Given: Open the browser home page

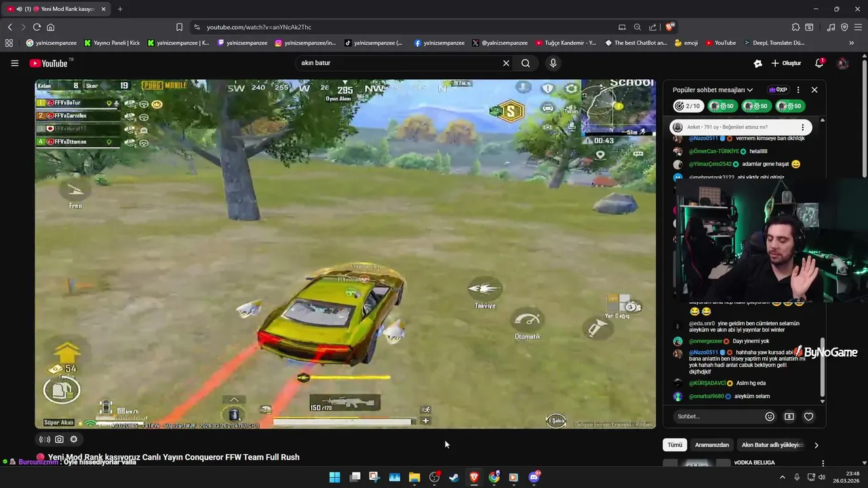Looking at the screenshot, I should click(50, 27).
